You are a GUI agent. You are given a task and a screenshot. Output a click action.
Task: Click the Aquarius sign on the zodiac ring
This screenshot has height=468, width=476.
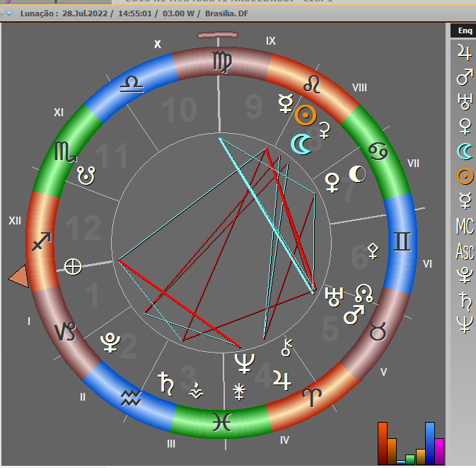(x=131, y=398)
